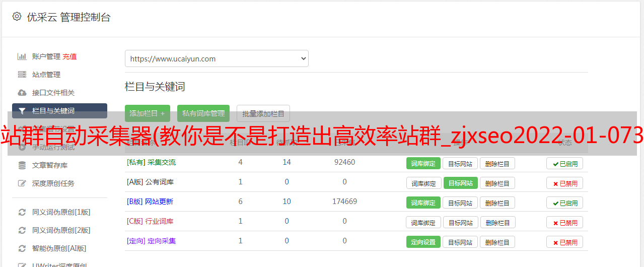Click the [B版] 网站更新 column name
Image resolution: width=644 pixels, height=267 pixels.
pyautogui.click(x=150, y=202)
